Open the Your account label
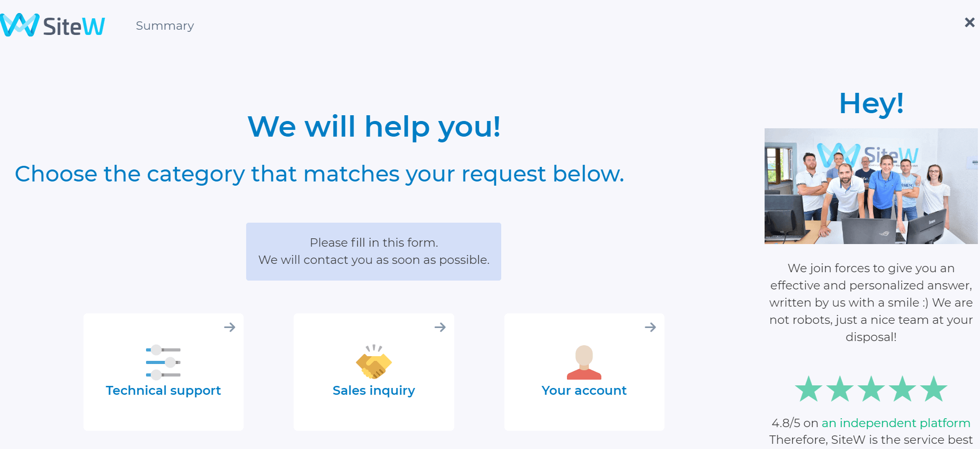The height and width of the screenshot is (449, 980). [x=584, y=391]
